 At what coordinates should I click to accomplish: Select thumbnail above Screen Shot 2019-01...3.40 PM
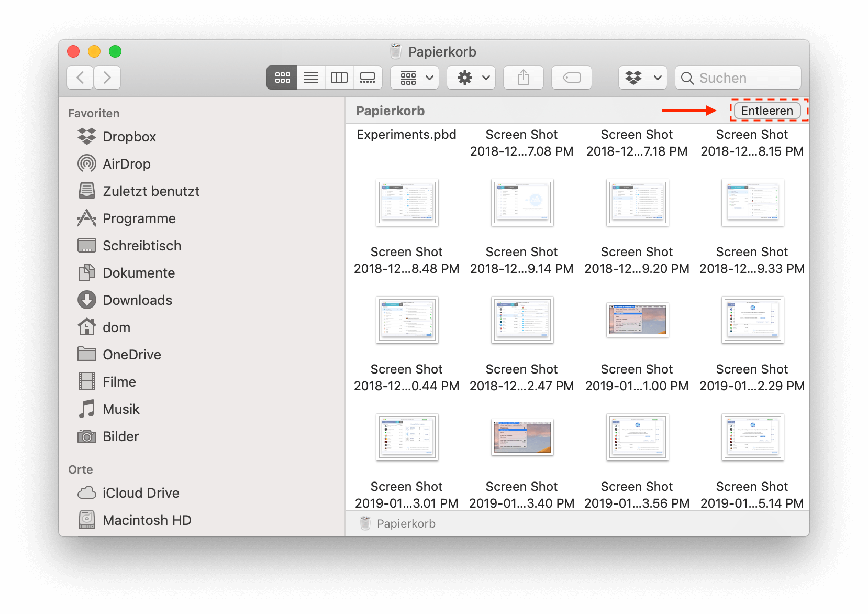click(522, 437)
